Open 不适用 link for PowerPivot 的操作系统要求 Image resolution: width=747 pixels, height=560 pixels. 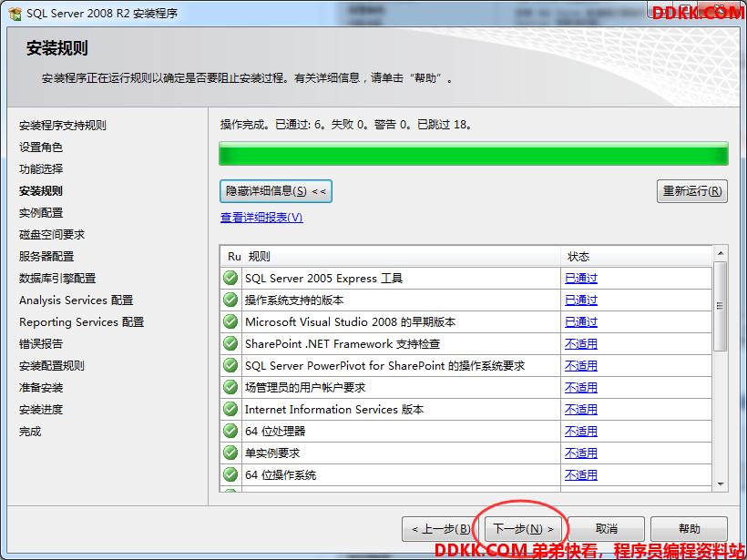point(580,366)
